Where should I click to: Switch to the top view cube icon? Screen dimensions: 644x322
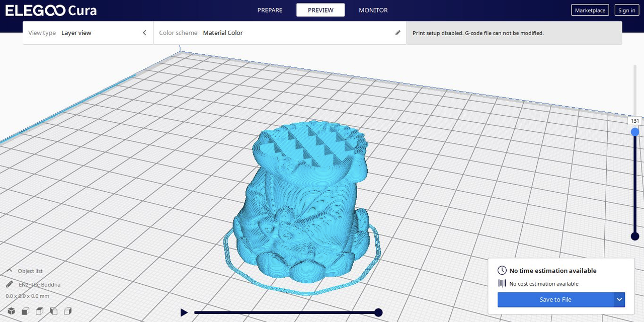click(x=39, y=311)
